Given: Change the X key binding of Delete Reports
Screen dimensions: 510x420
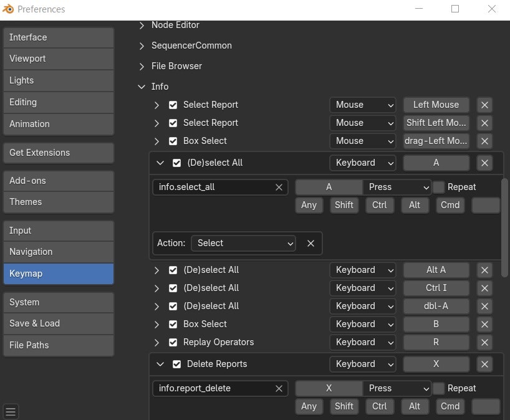Looking at the screenshot, I should click(x=436, y=364).
